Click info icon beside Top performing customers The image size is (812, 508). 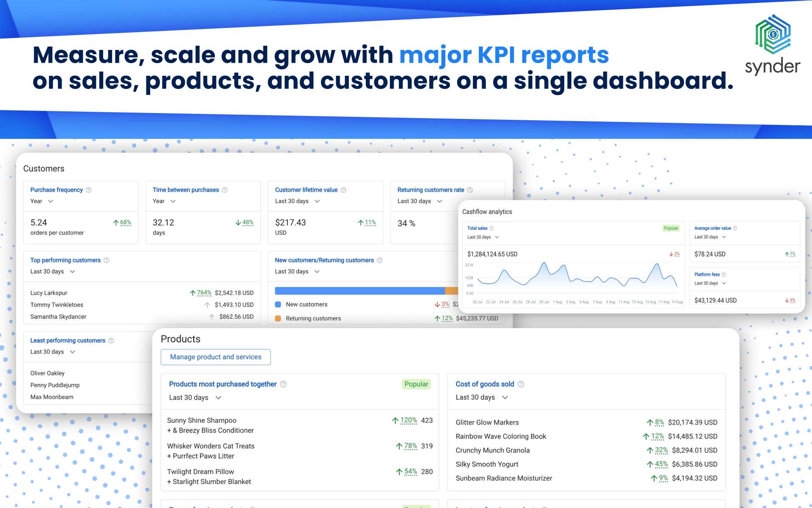pos(107,260)
